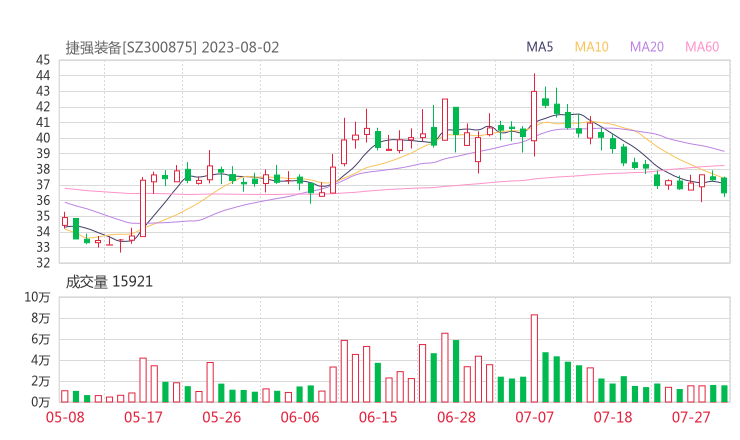Click the 32 price axis label
This screenshot has width=740, height=440.
[42, 263]
